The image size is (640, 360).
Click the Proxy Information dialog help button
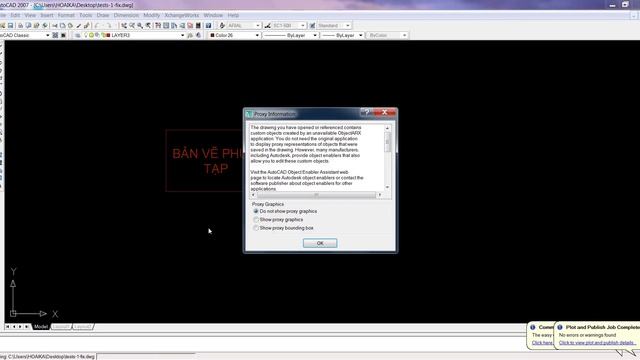pos(367,112)
